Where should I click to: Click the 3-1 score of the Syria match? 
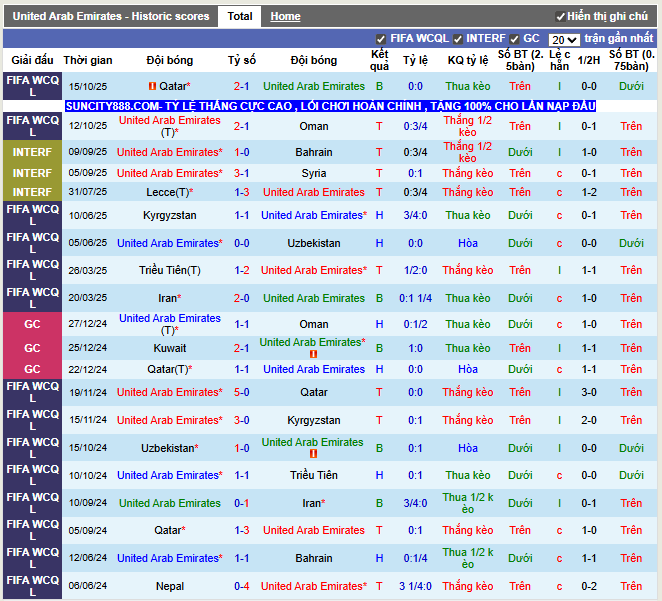coord(241,173)
